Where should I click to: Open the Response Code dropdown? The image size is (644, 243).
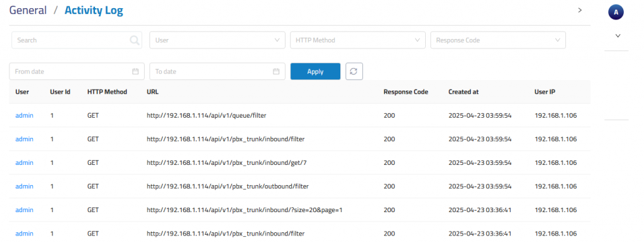pos(498,40)
